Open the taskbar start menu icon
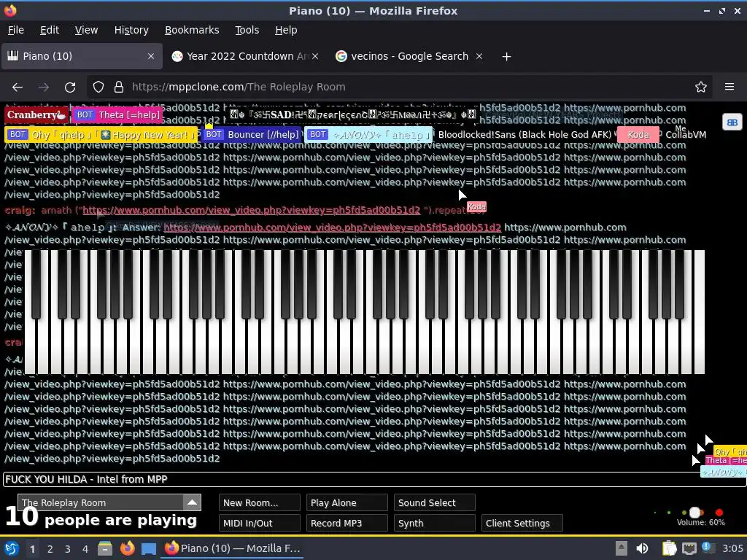This screenshot has width=747, height=560. (x=12, y=548)
